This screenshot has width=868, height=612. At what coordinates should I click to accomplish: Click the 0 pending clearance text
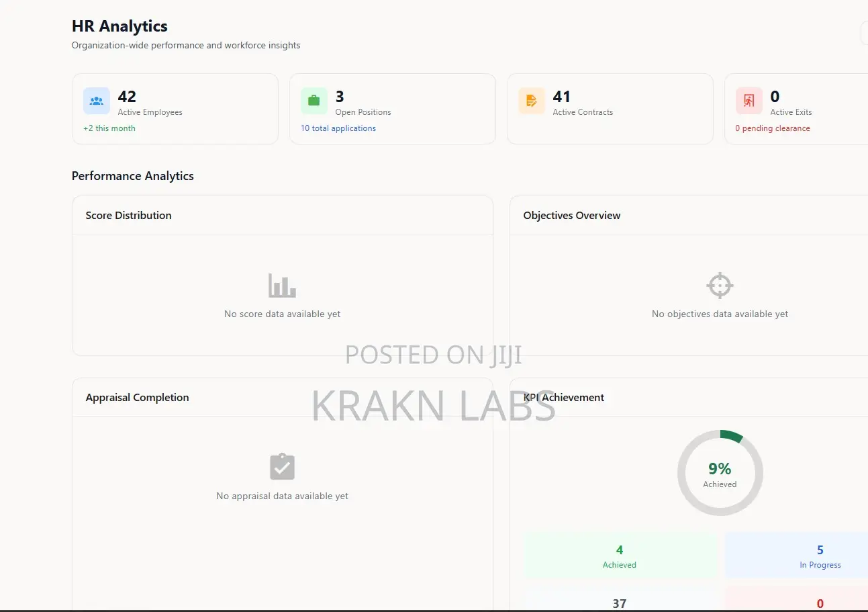pos(773,128)
